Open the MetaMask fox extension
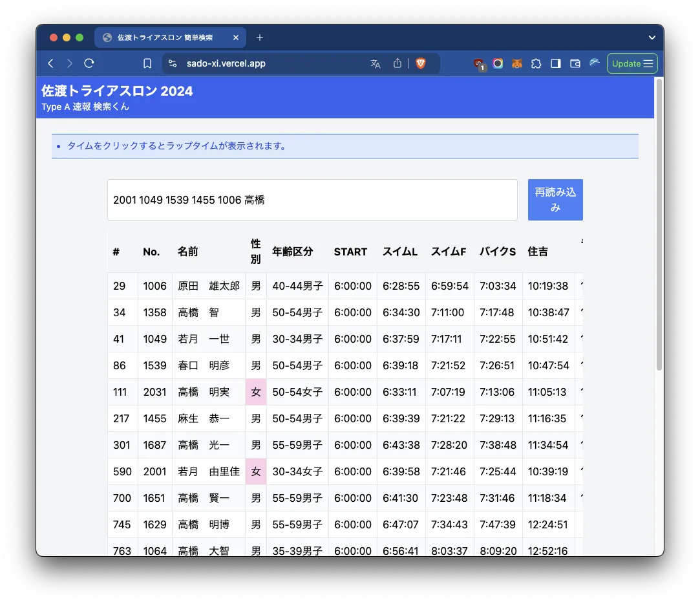Viewport: 700px width, 604px height. pyautogui.click(x=517, y=63)
